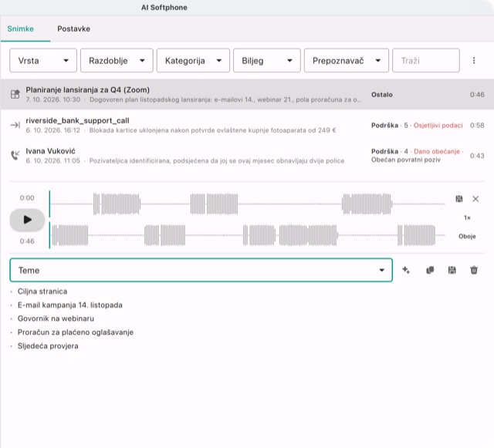
Task: Toggle the Oboje channel selection
Action: pos(467,236)
